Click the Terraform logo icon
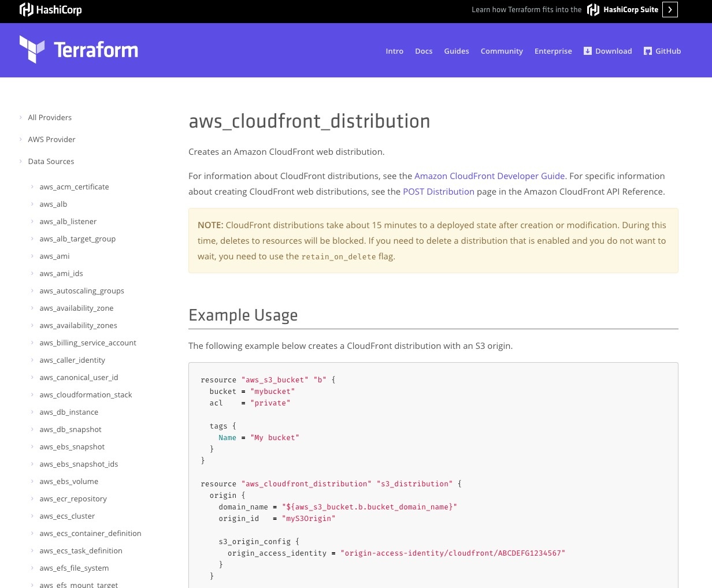Screen dimensions: 712x588 32,49
